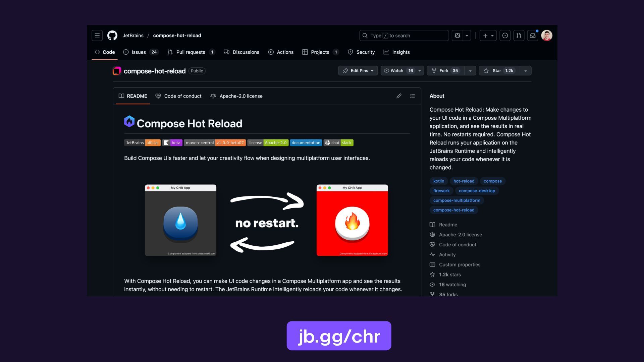Show README outline list icon
This screenshot has height=362, width=644.
tap(412, 96)
